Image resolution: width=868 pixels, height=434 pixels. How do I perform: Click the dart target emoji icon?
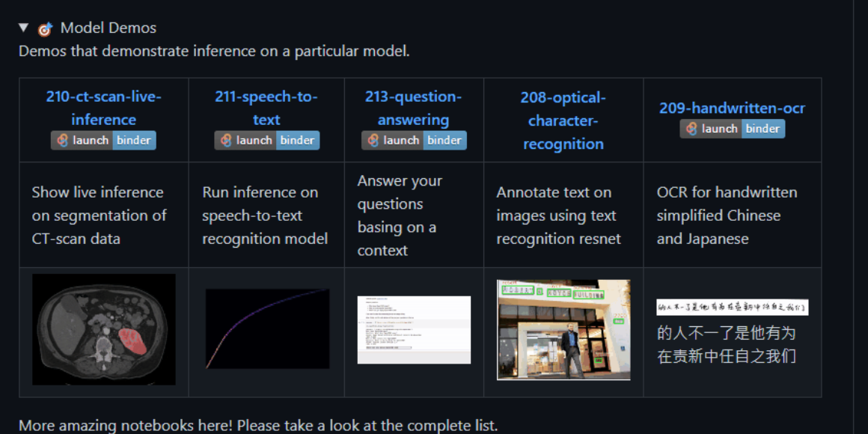click(45, 28)
